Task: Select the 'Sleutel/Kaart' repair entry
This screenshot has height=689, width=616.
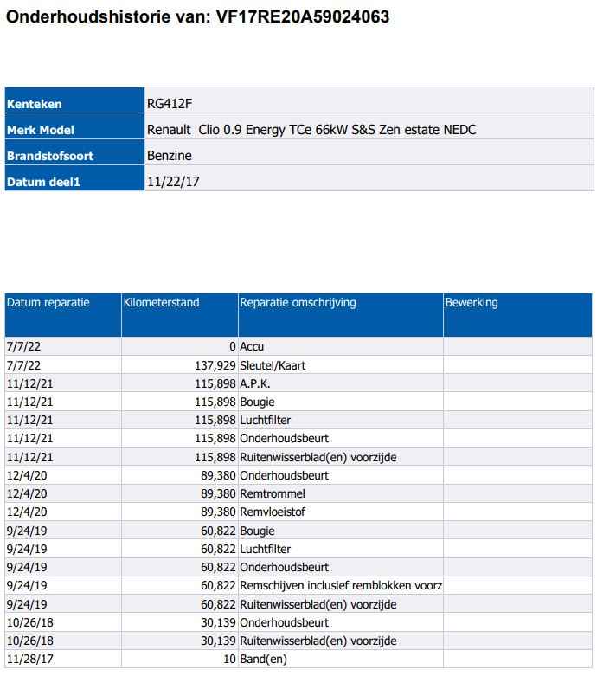Action: point(273,365)
